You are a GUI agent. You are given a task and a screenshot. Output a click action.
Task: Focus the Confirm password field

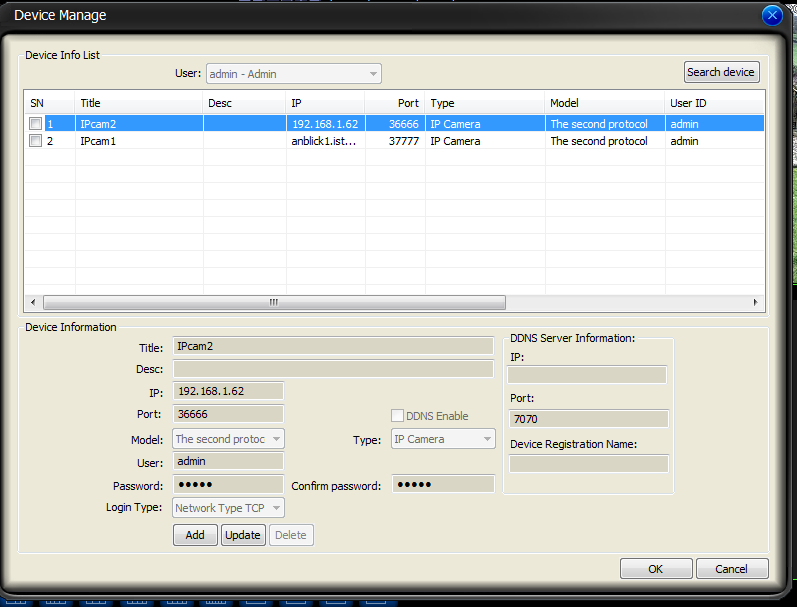(443, 484)
